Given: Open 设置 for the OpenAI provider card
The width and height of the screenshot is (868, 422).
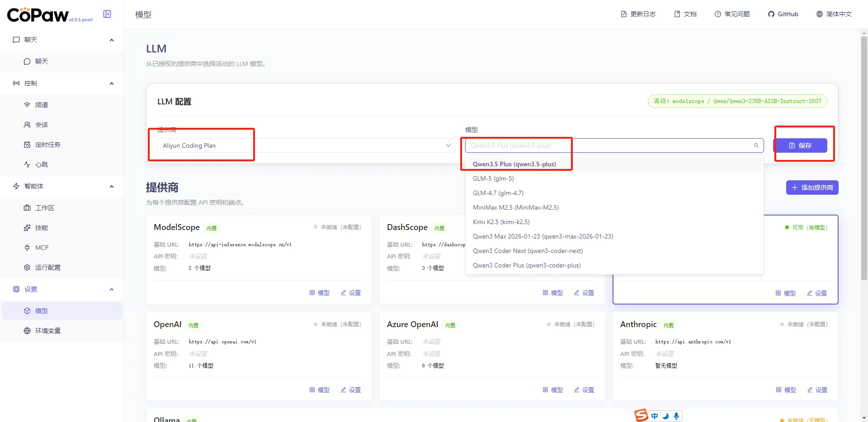Looking at the screenshot, I should [x=351, y=390].
